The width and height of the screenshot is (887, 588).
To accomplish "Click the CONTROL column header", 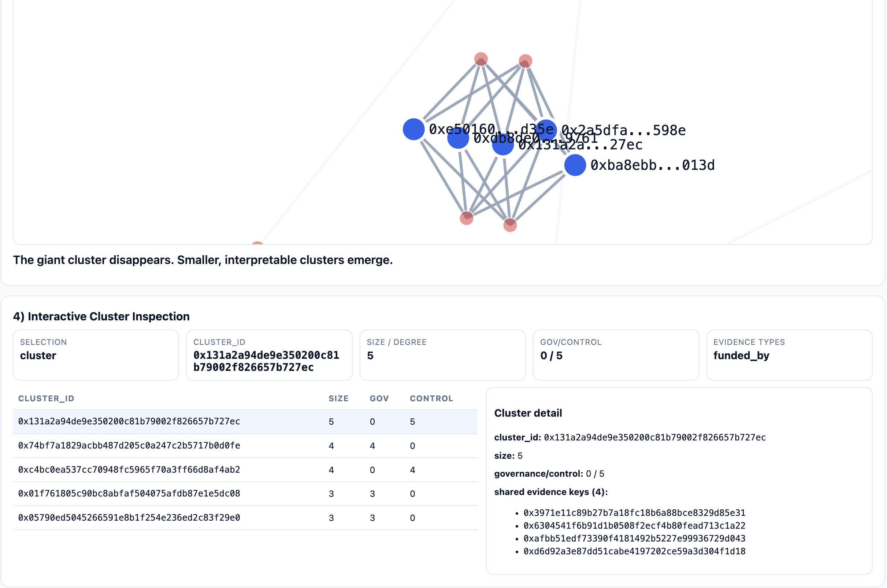I will tap(431, 398).
